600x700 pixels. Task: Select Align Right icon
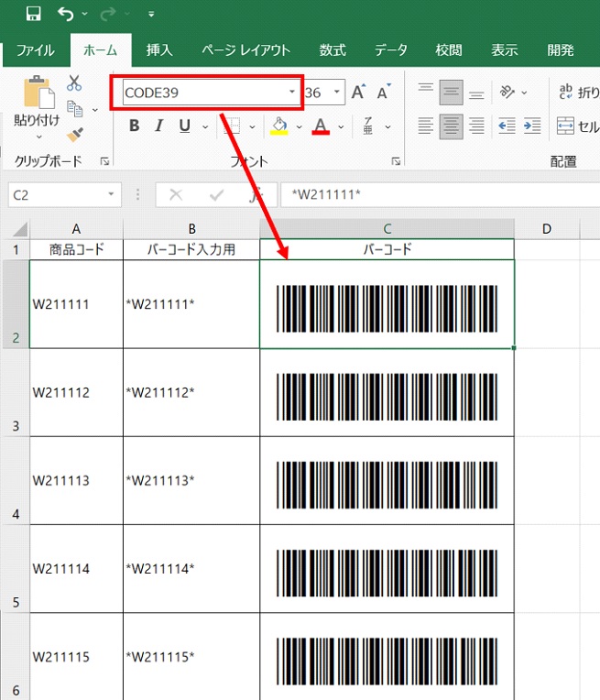476,126
